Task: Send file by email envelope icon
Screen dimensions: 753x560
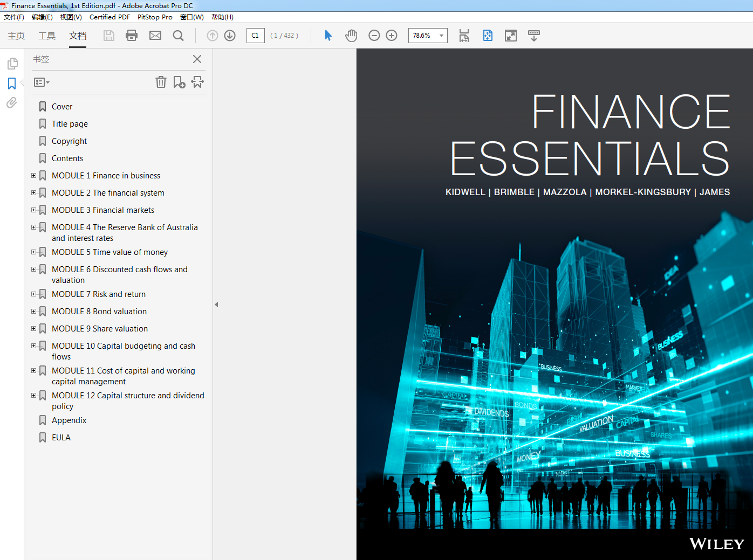Action: point(155,36)
